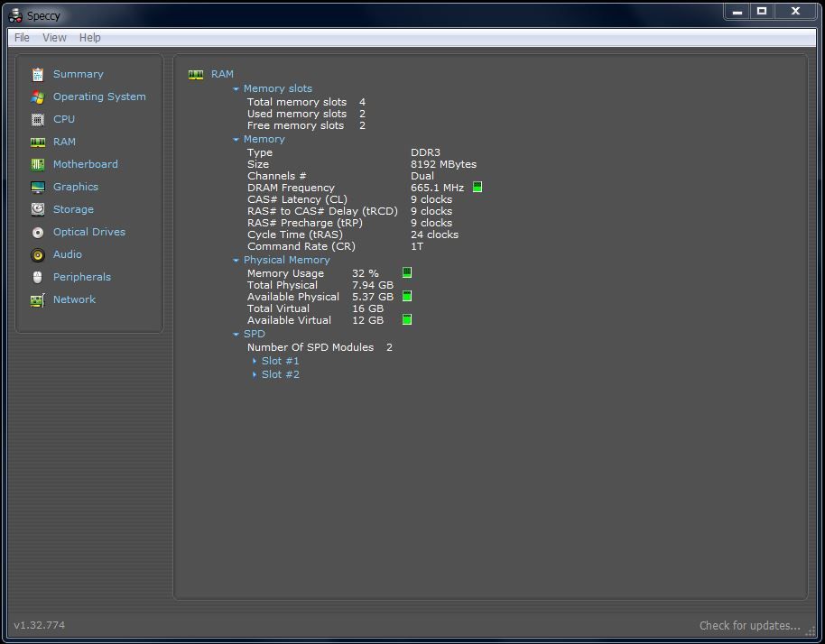Click the CPU chip icon
The width and height of the screenshot is (825, 644).
point(37,120)
